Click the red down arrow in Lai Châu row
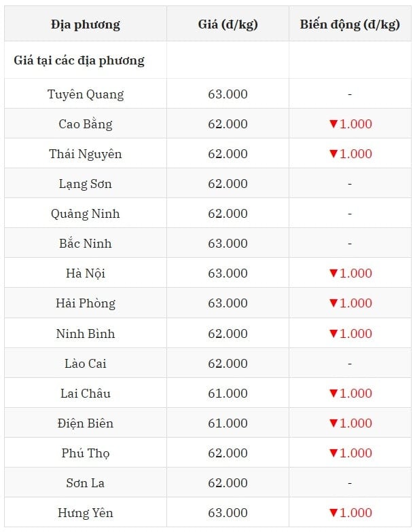 point(333,394)
